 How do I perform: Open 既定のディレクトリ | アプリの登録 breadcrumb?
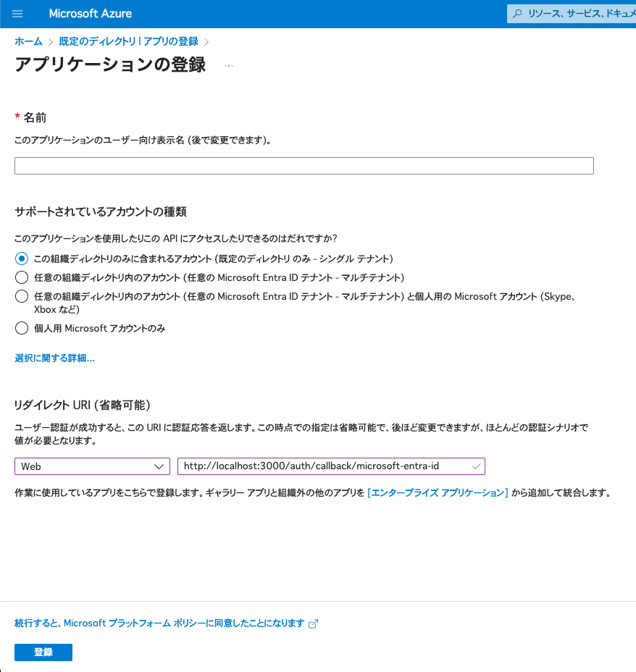(x=128, y=41)
